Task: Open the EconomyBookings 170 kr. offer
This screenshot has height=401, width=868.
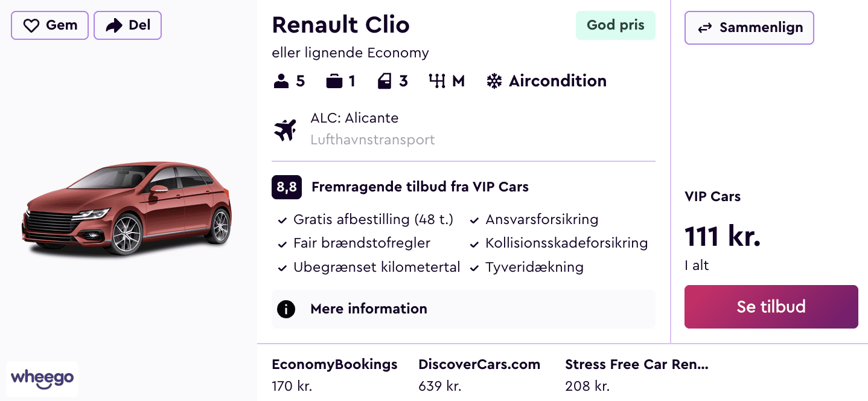Action: coord(334,374)
